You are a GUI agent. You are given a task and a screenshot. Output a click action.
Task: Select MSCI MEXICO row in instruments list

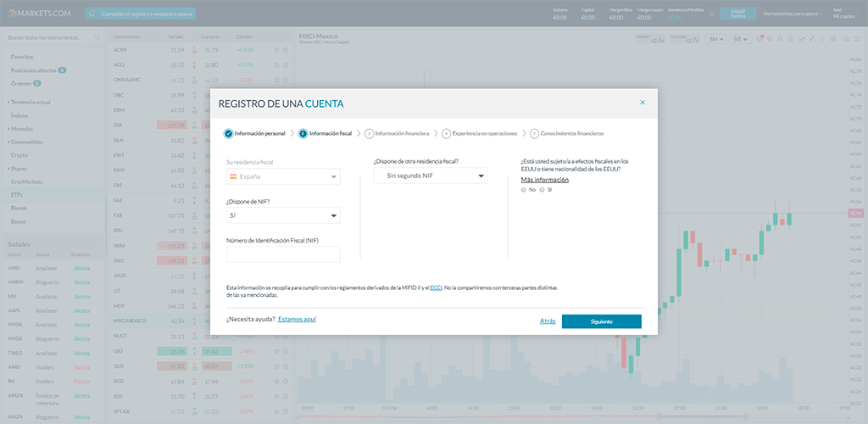pos(199,321)
